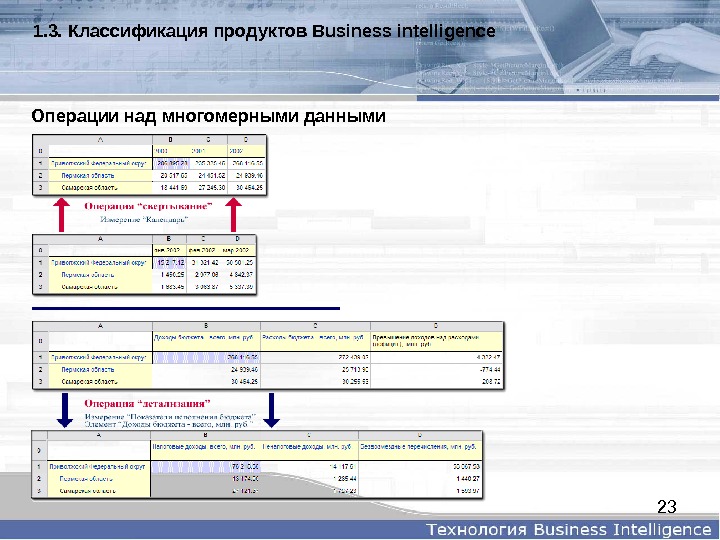Screen dimensions: 720x540
Task: Click cell 1 440.27 in the detail table
Action: coord(468,478)
